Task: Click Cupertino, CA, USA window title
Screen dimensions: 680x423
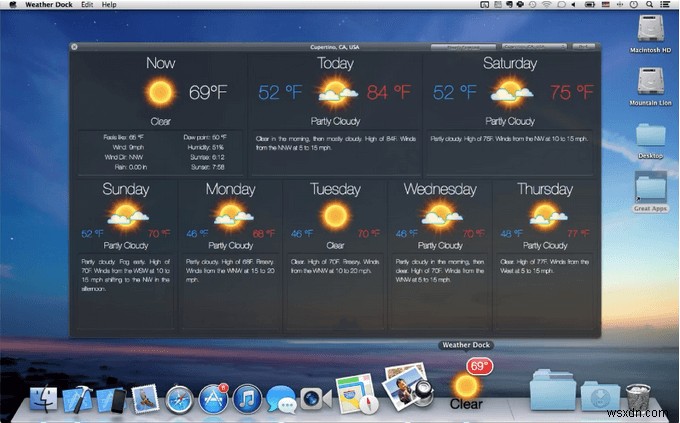Action: [335, 47]
